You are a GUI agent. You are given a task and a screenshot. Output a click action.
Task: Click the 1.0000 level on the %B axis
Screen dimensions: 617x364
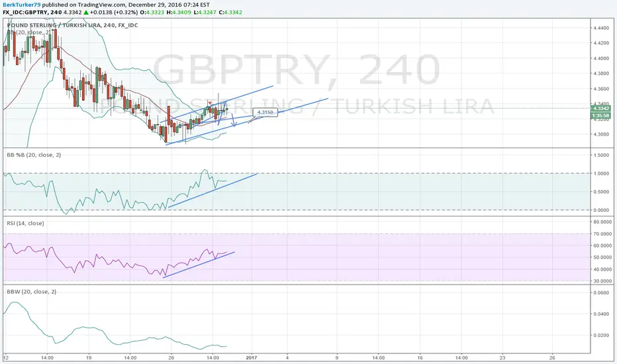(x=601, y=173)
